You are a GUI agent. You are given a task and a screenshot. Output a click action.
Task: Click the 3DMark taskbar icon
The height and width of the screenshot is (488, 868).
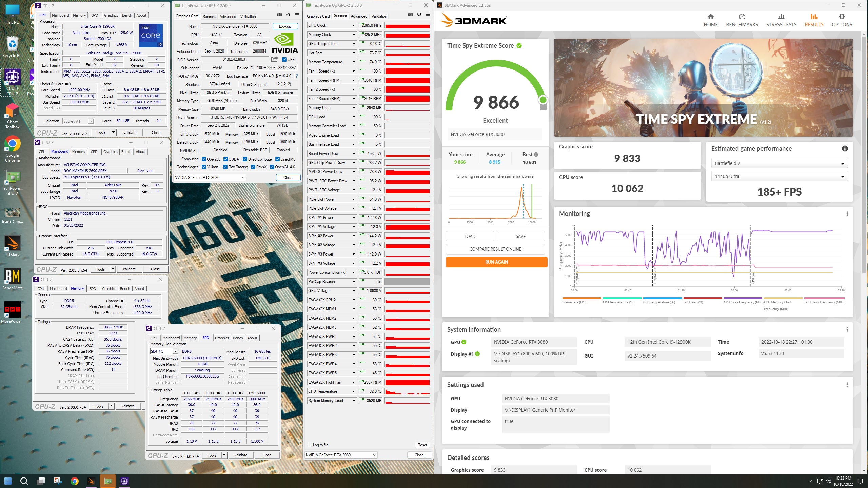[91, 481]
